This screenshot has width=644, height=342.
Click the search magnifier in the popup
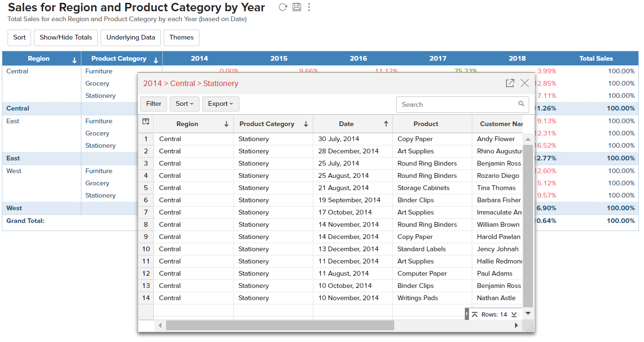click(x=521, y=104)
